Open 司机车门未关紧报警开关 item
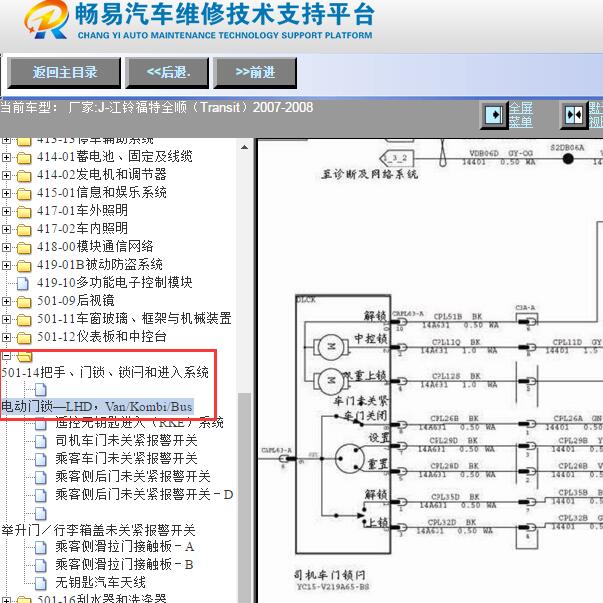603x603 pixels. [x=126, y=440]
